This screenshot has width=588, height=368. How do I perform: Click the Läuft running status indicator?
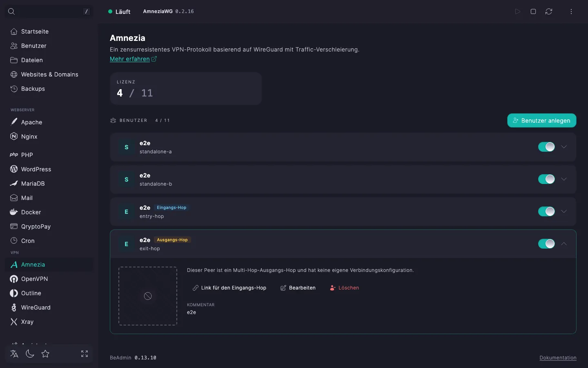click(x=119, y=11)
